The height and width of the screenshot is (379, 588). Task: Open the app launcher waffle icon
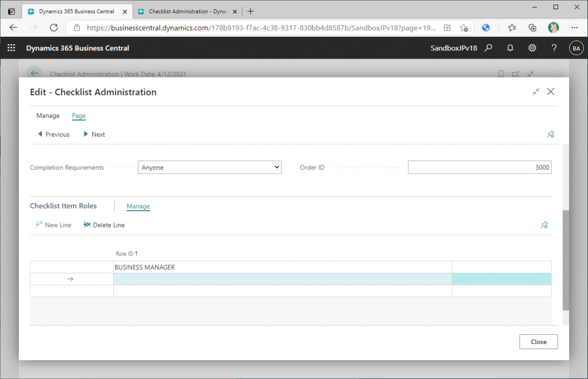click(x=11, y=48)
